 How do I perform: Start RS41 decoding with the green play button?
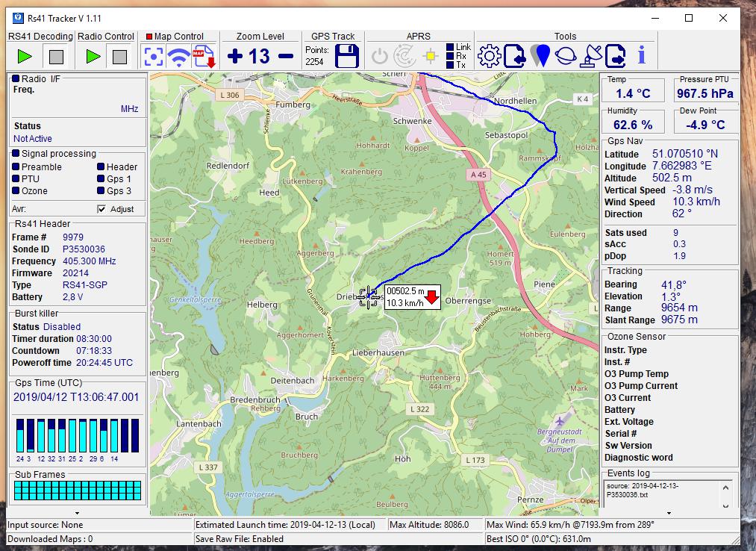pyautogui.click(x=25, y=56)
